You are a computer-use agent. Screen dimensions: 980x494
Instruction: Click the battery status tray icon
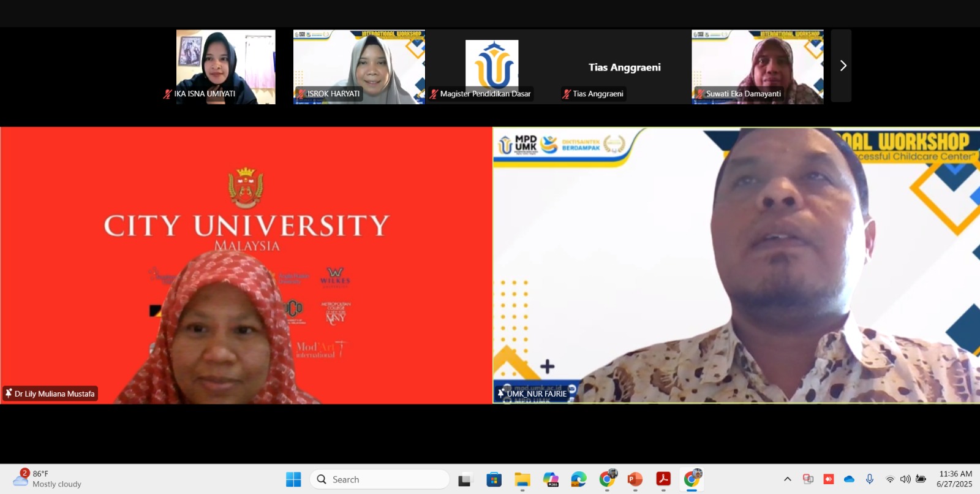(x=921, y=479)
